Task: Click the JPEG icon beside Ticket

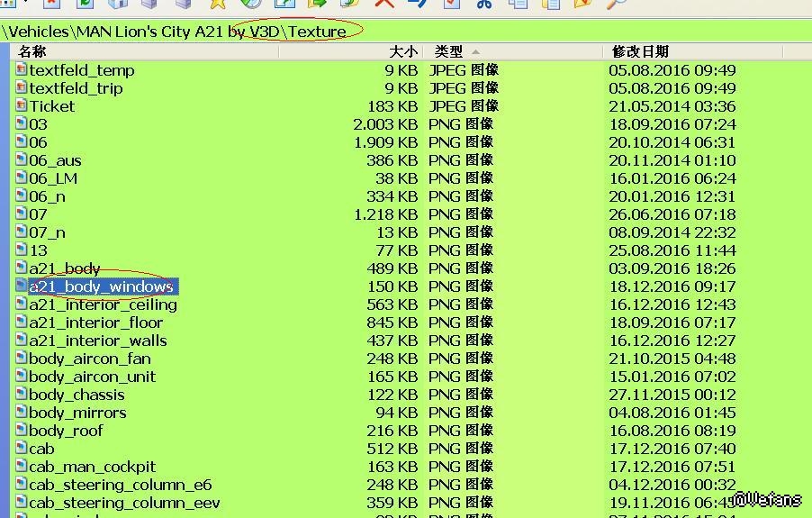Action: (x=22, y=105)
